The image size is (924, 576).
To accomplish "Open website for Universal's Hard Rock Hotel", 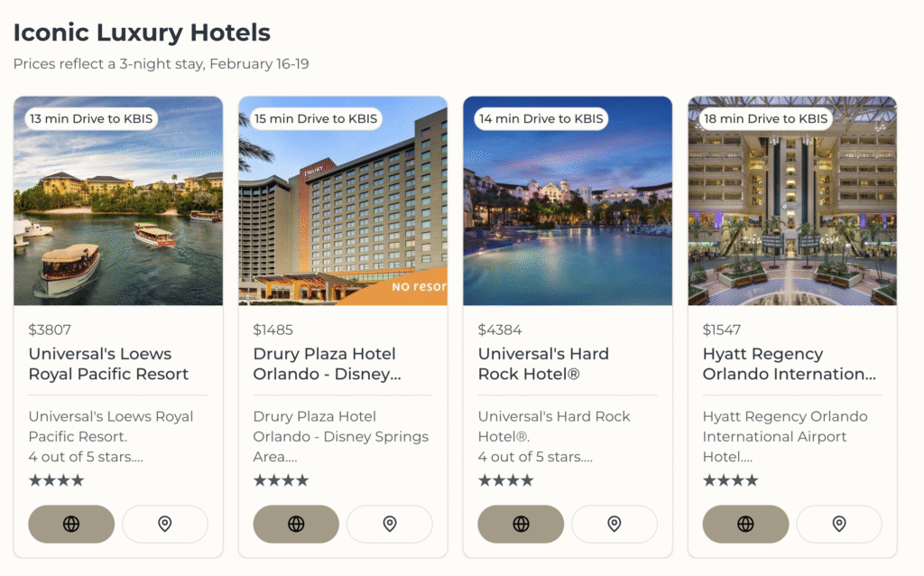I will [x=521, y=524].
